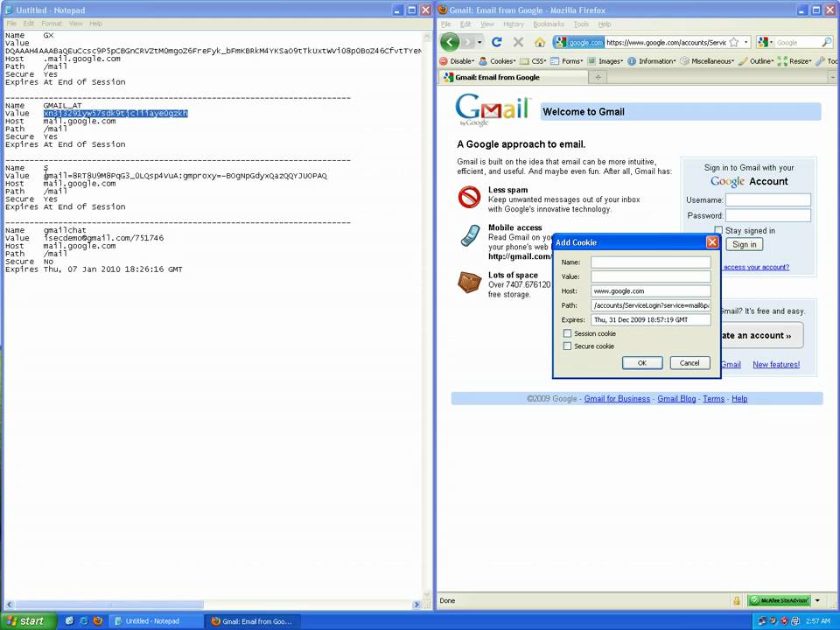
Task: Open the New features! link
Action: point(776,364)
